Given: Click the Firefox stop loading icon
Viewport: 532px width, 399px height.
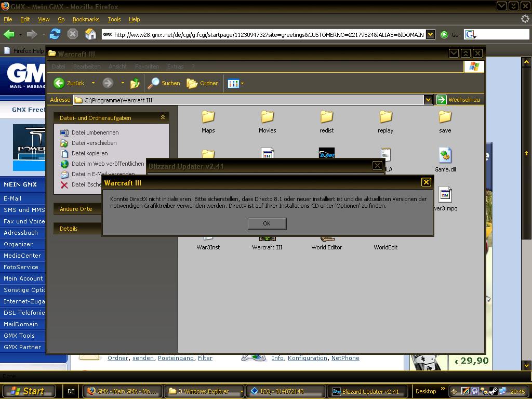Looking at the screenshot, I should [73, 34].
